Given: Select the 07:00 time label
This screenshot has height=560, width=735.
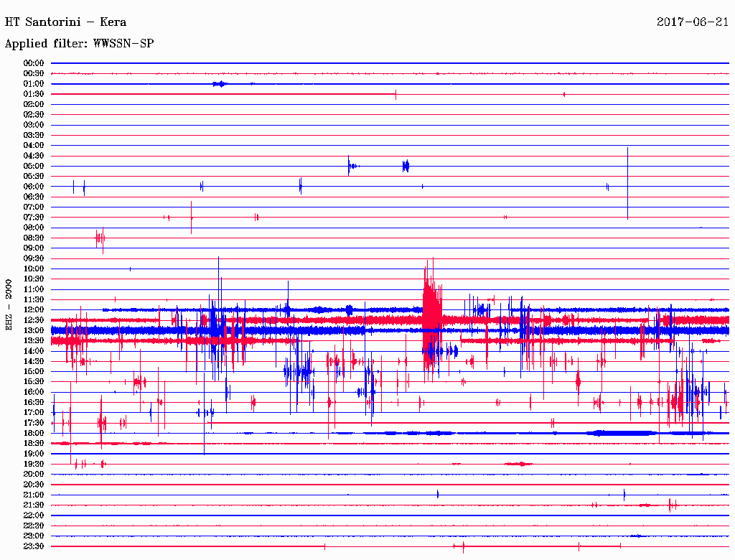Looking at the screenshot, I should (x=33, y=207).
